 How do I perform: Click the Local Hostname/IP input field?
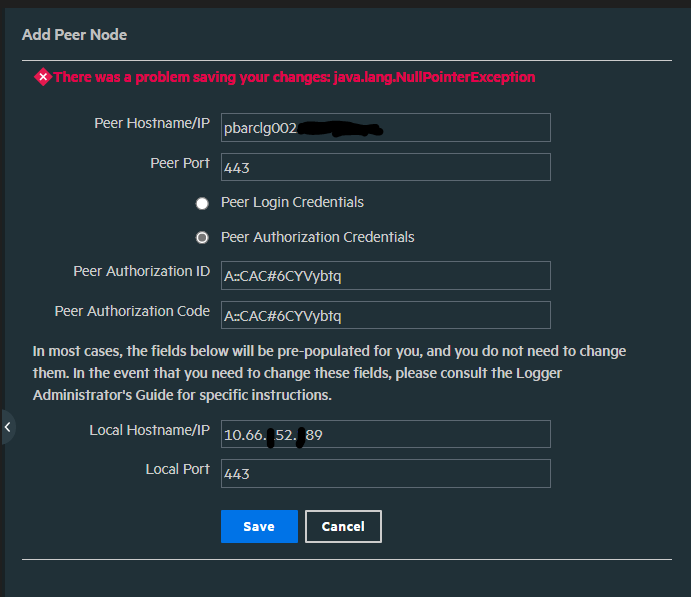385,434
